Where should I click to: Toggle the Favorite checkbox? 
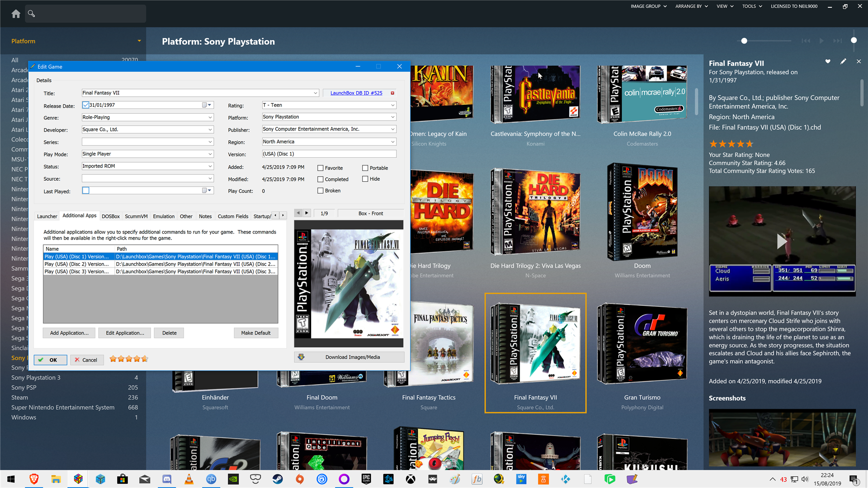click(321, 168)
